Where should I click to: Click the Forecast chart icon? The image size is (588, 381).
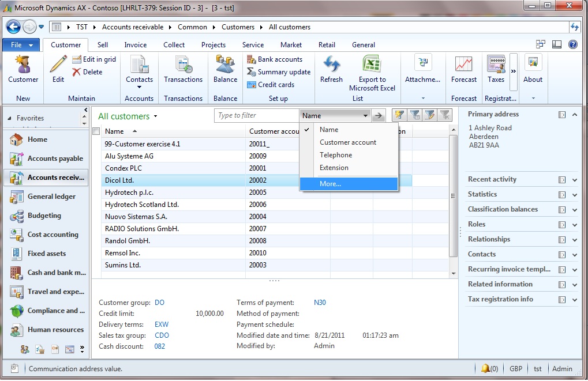[464, 65]
